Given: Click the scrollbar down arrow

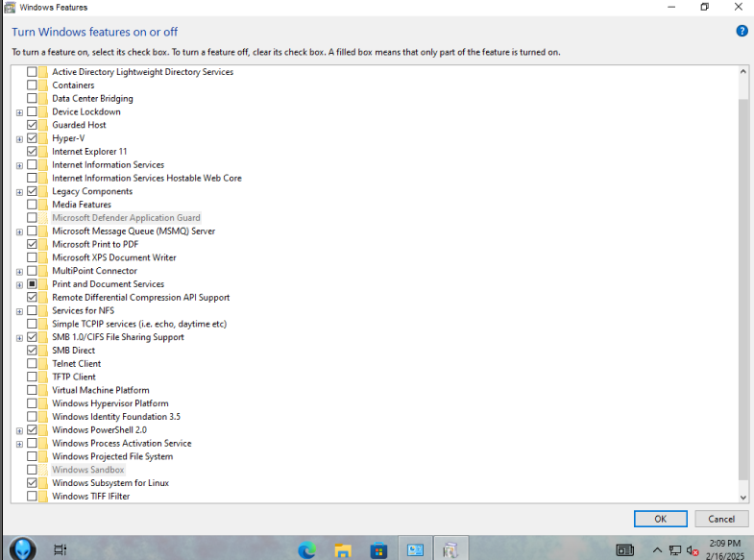Looking at the screenshot, I should (742, 498).
